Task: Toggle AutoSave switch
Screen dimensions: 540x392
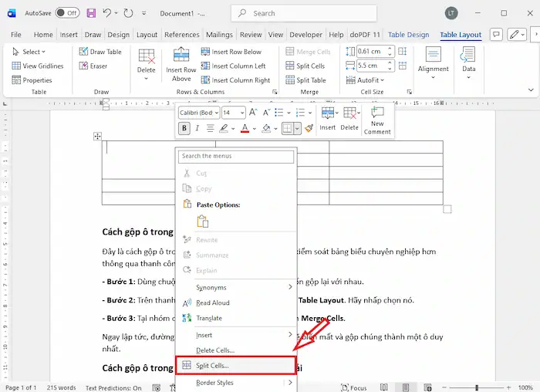Action: (x=68, y=13)
